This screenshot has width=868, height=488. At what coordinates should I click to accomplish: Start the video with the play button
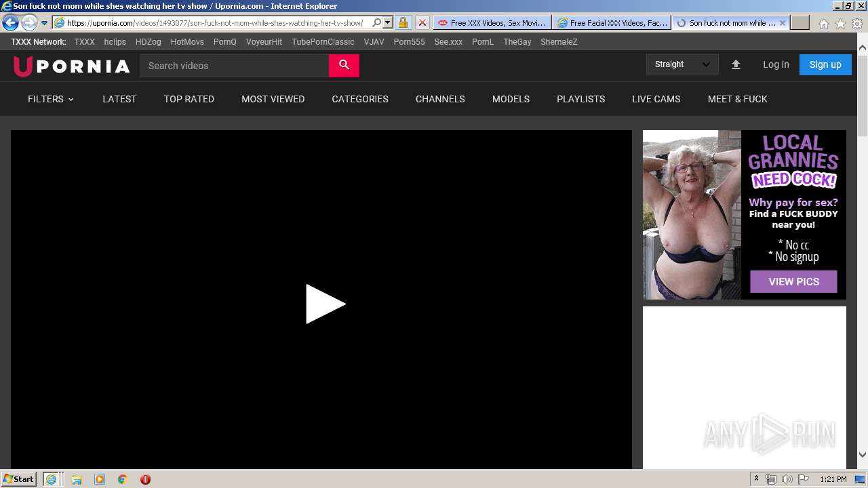coord(325,304)
